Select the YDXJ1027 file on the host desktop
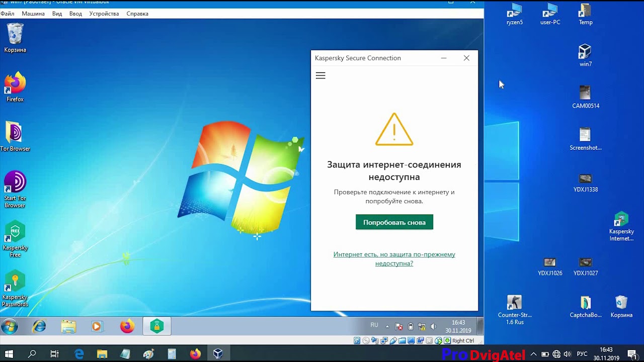The image size is (644, 362). click(x=586, y=266)
